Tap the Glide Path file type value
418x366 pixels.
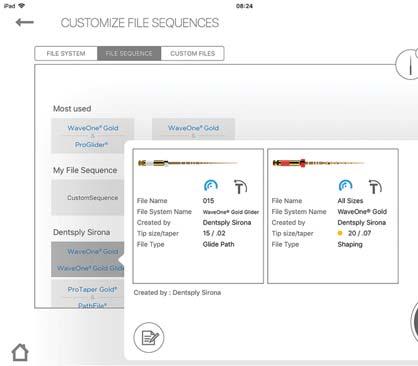tap(218, 244)
